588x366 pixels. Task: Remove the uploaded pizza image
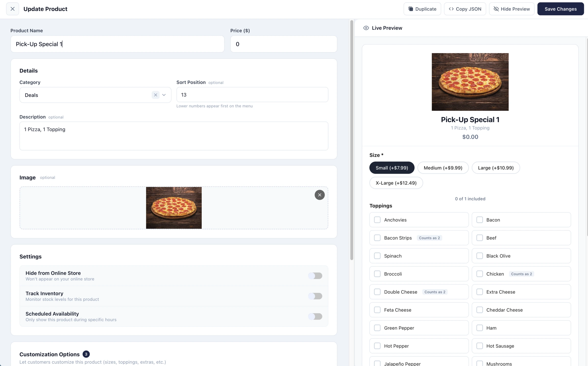point(319,195)
